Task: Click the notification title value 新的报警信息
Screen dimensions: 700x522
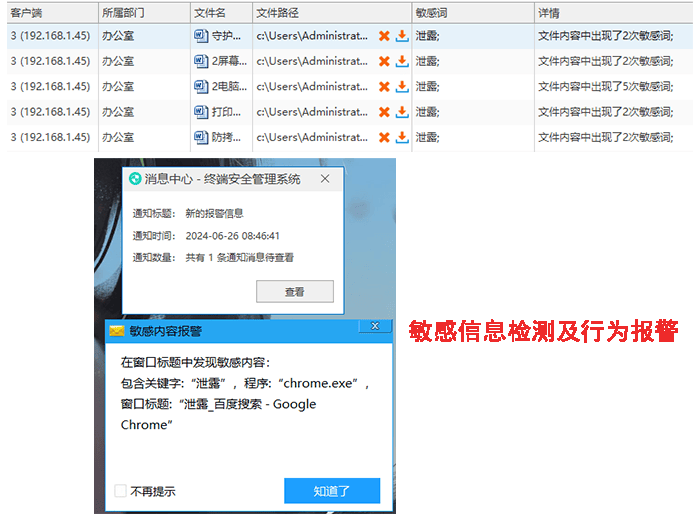Action: (x=214, y=213)
